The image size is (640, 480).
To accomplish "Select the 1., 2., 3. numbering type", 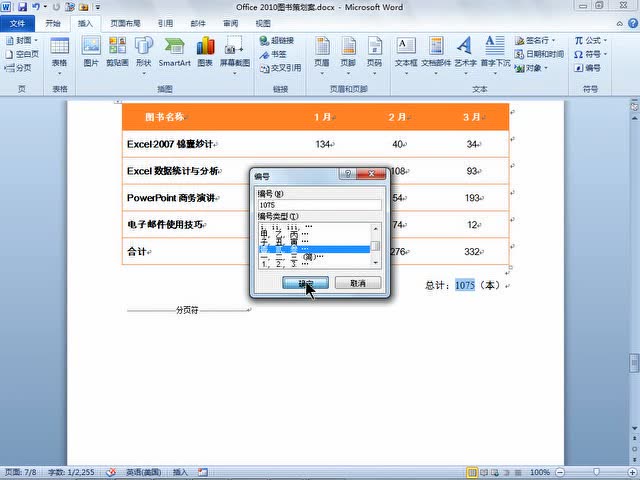I will pyautogui.click(x=314, y=264).
